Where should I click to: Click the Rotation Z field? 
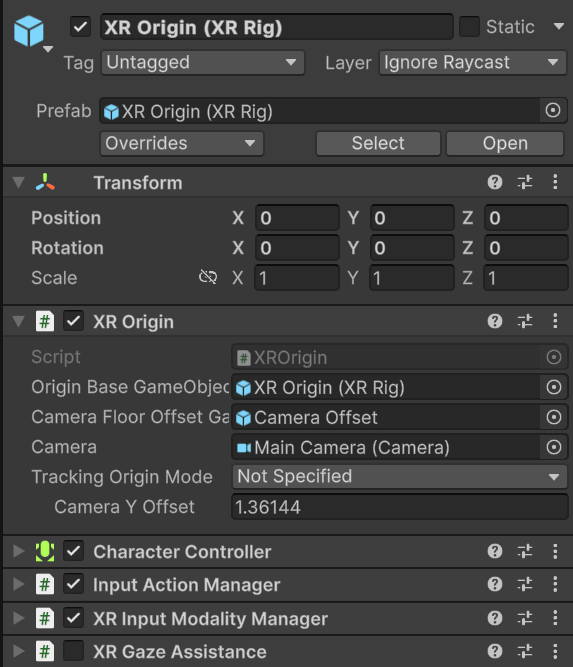(526, 248)
